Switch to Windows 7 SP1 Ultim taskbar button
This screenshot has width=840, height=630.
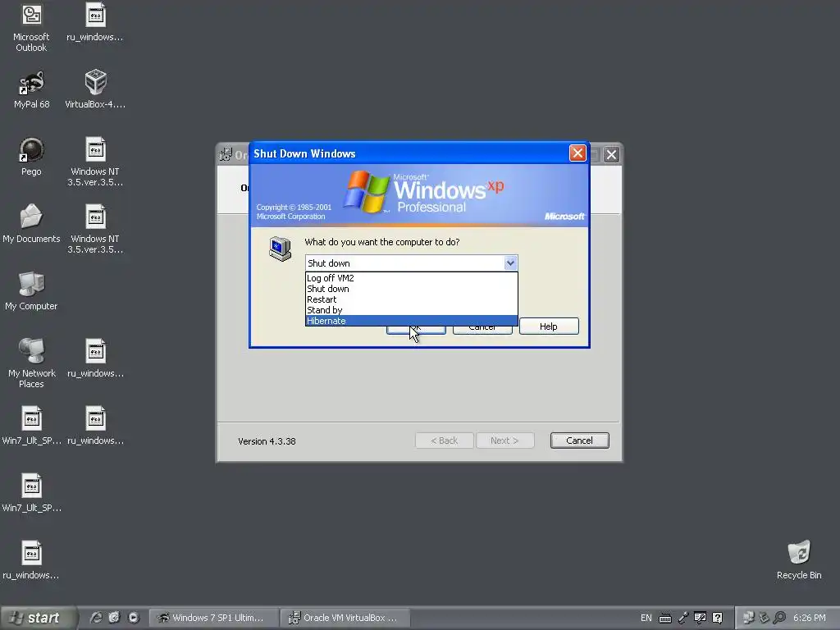click(x=213, y=618)
